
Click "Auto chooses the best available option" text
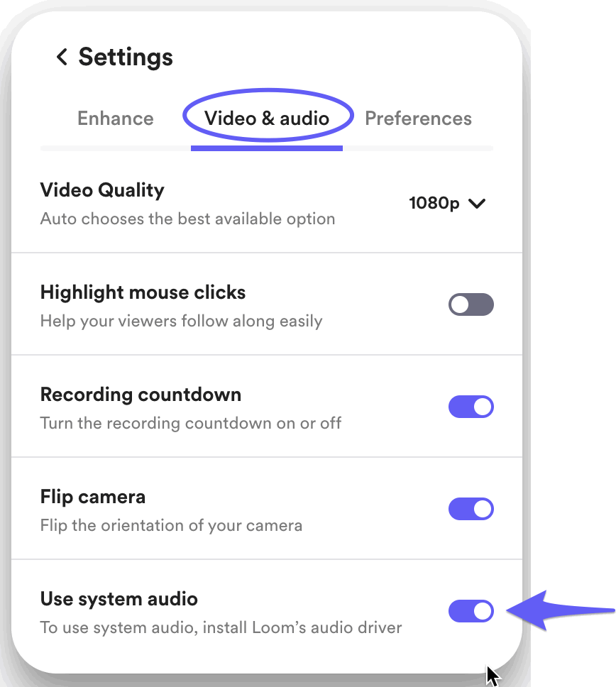[x=187, y=219]
